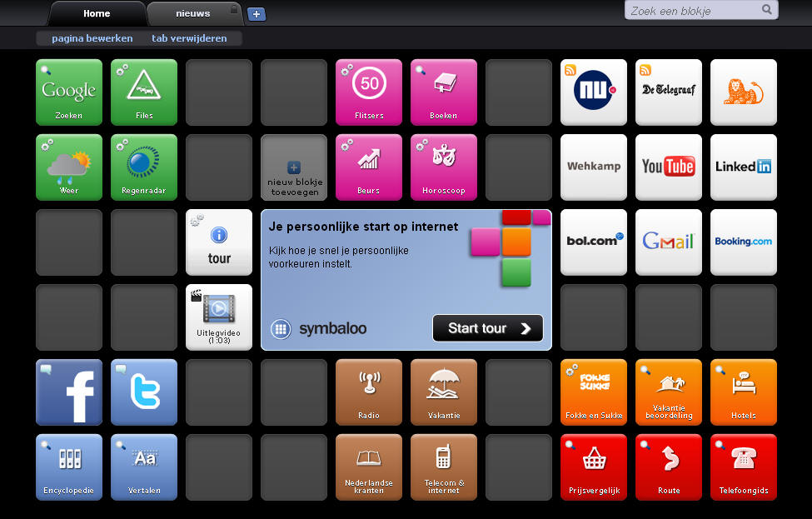
Task: Click the Start tour button
Action: 488,328
